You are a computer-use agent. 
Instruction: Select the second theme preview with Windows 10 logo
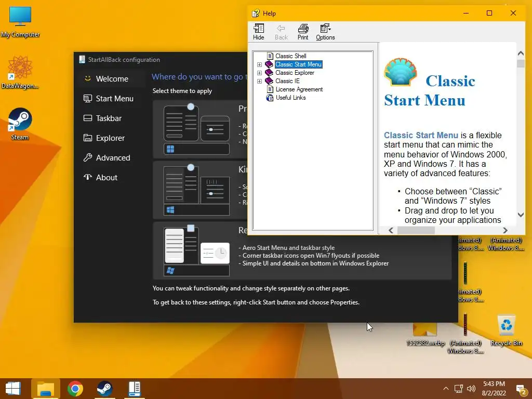click(x=196, y=190)
